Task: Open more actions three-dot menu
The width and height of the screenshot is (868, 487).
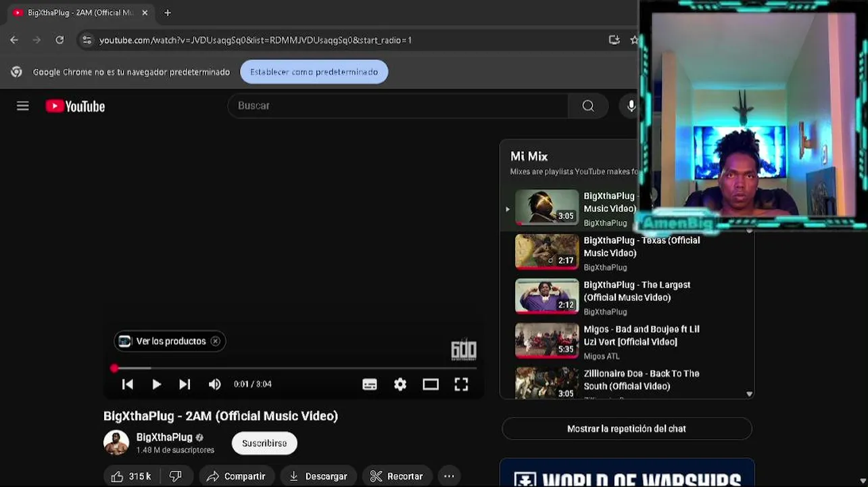Action: click(449, 476)
